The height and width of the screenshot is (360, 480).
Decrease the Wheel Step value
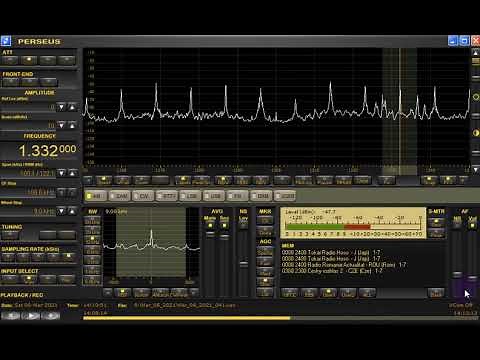[61, 211]
